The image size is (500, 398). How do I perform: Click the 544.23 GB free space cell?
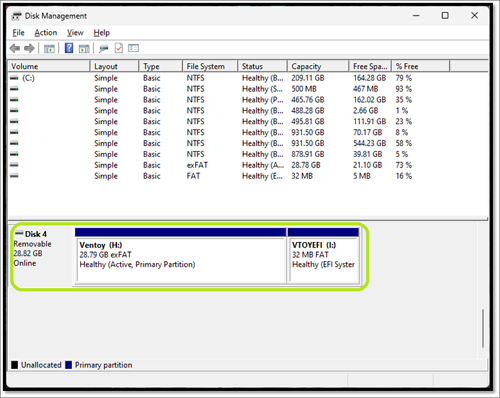[x=370, y=143]
